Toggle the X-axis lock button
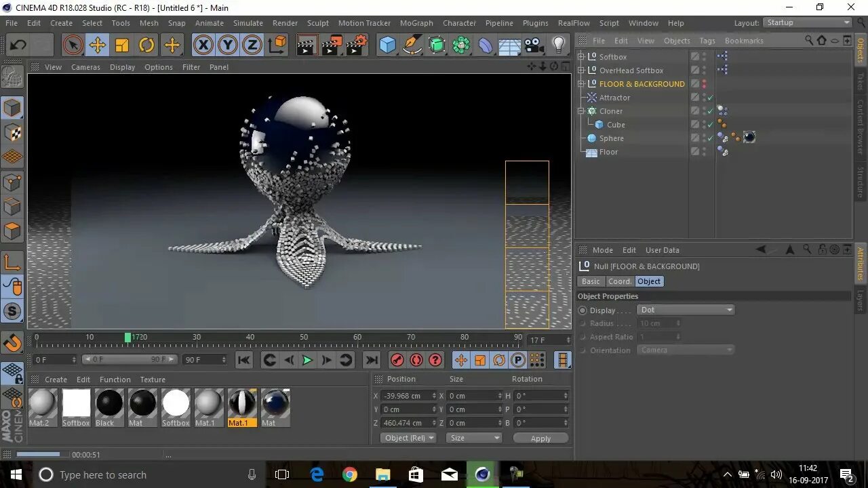Image resolution: width=868 pixels, height=488 pixels. tap(202, 45)
